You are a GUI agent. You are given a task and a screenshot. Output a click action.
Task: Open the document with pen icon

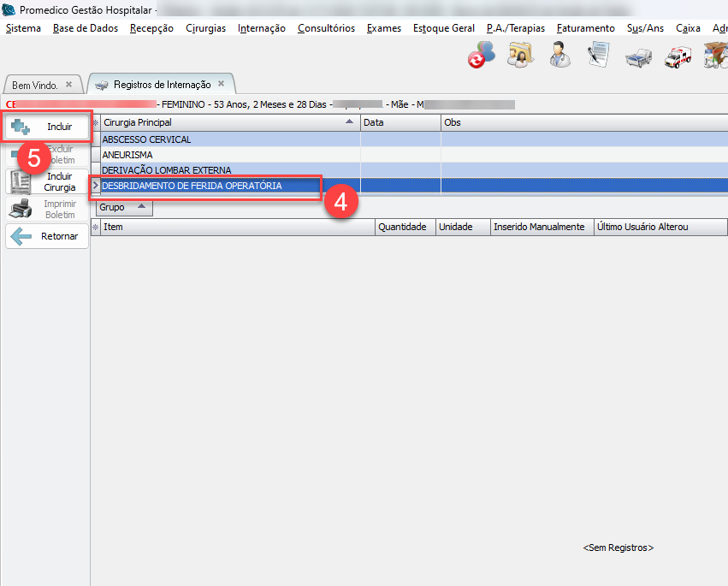tap(598, 56)
